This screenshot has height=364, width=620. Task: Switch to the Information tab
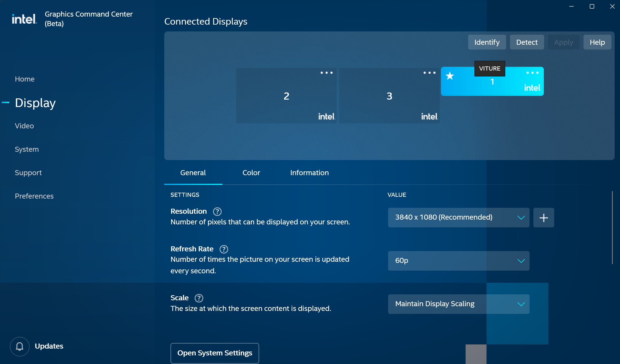pyautogui.click(x=309, y=173)
